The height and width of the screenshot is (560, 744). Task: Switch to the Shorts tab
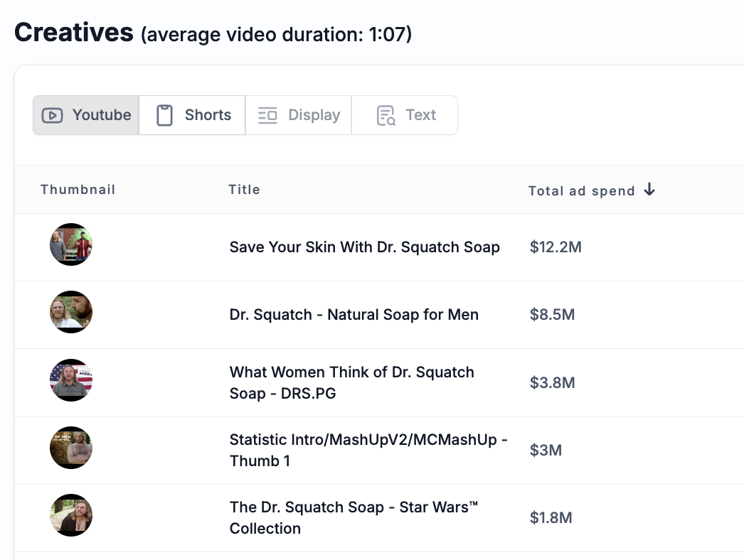192,115
